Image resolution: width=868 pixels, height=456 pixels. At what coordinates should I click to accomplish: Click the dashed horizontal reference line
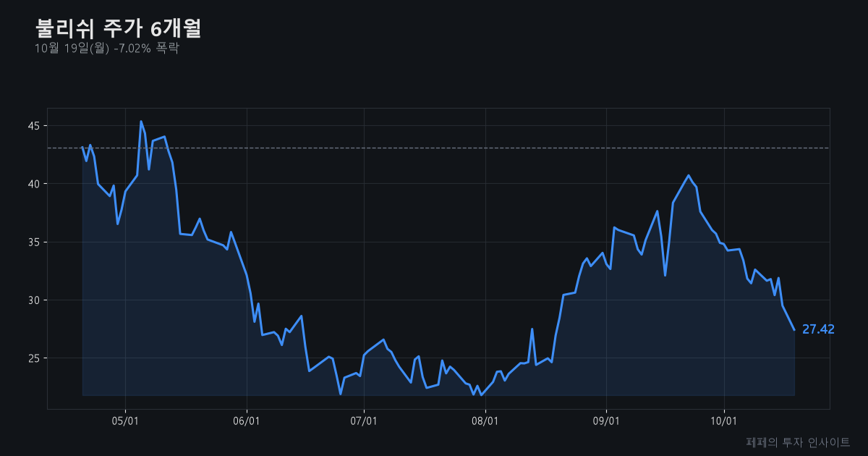438,148
